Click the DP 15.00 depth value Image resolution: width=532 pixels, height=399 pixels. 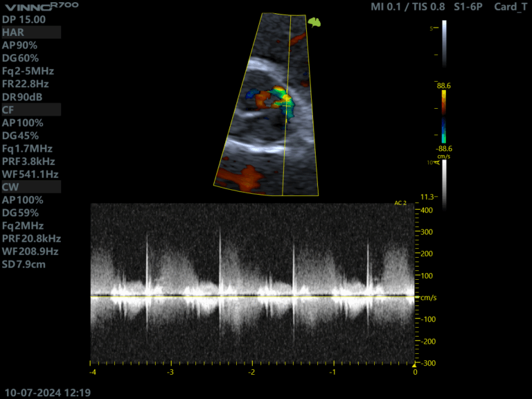(24, 19)
